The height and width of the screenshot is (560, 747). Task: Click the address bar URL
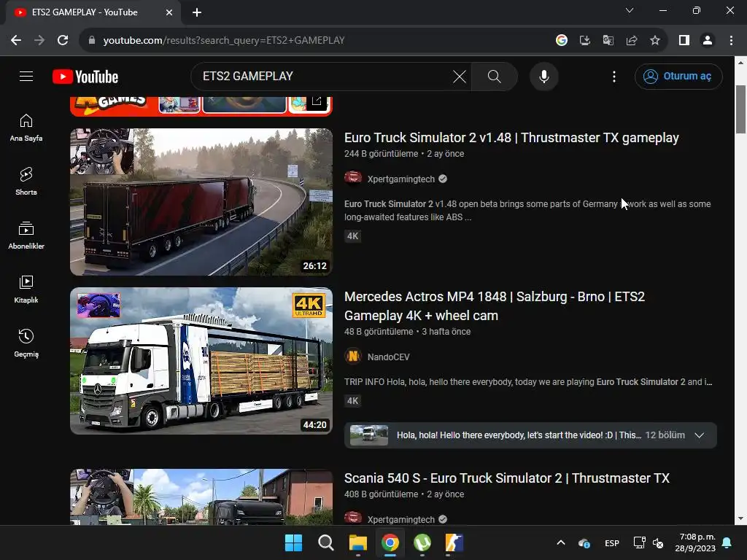tap(224, 41)
